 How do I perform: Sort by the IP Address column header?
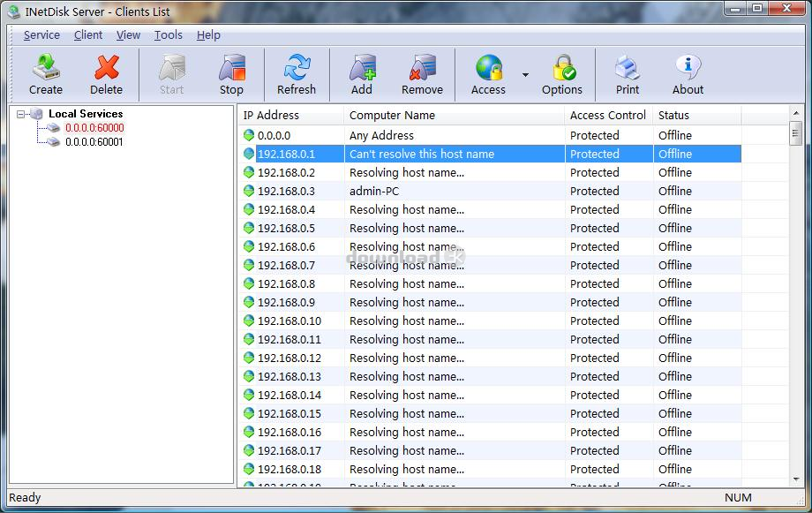(291, 115)
